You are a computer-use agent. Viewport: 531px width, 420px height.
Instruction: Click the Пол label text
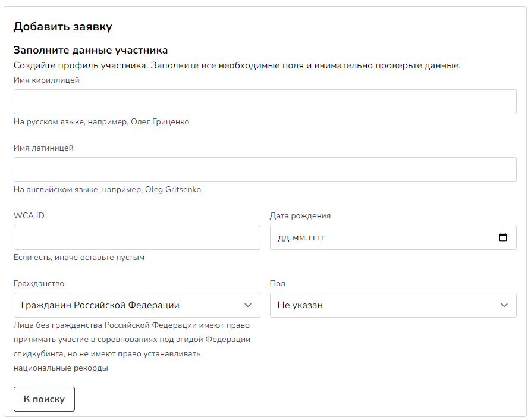[277, 284]
